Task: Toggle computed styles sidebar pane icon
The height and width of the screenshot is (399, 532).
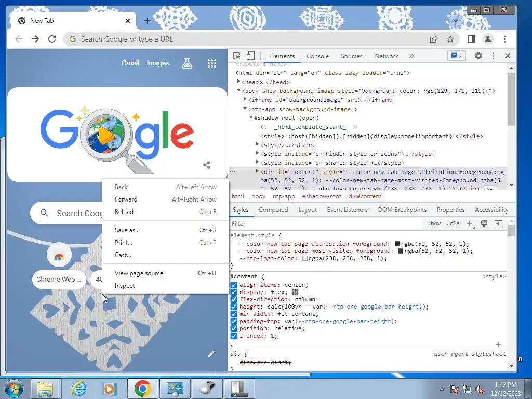Action: pyautogui.click(x=498, y=223)
